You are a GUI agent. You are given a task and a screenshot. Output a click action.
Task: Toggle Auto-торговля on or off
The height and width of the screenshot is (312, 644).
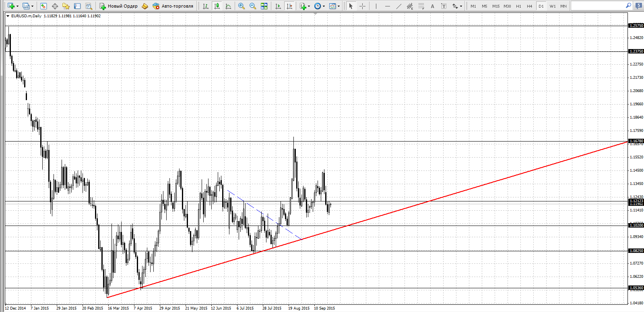[x=173, y=6]
